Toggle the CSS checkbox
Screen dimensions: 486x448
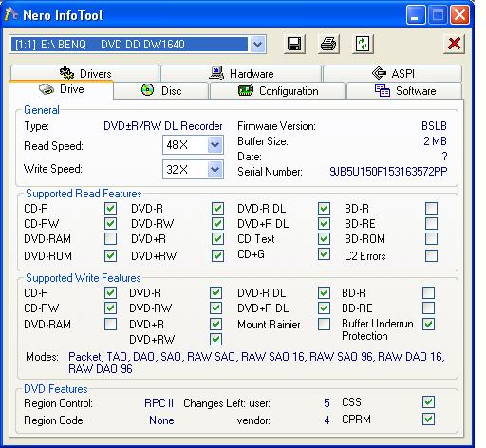(428, 402)
